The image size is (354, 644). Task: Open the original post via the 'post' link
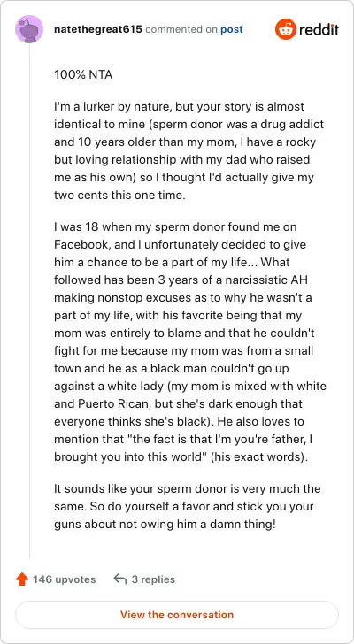[x=232, y=29]
